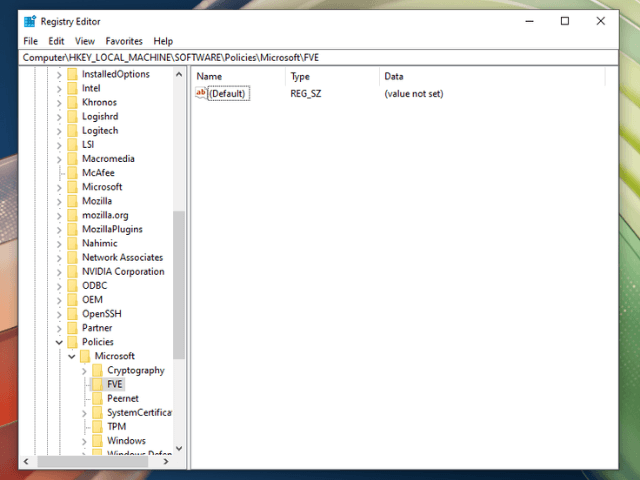This screenshot has height=480, width=640.
Task: Select the MozillaPlugins folder icon
Action: coord(72,229)
